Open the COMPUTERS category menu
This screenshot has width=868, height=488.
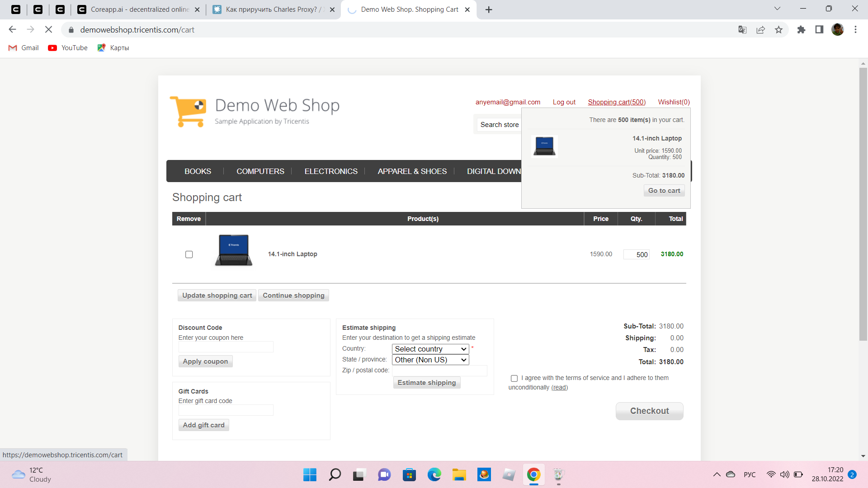[260, 171]
